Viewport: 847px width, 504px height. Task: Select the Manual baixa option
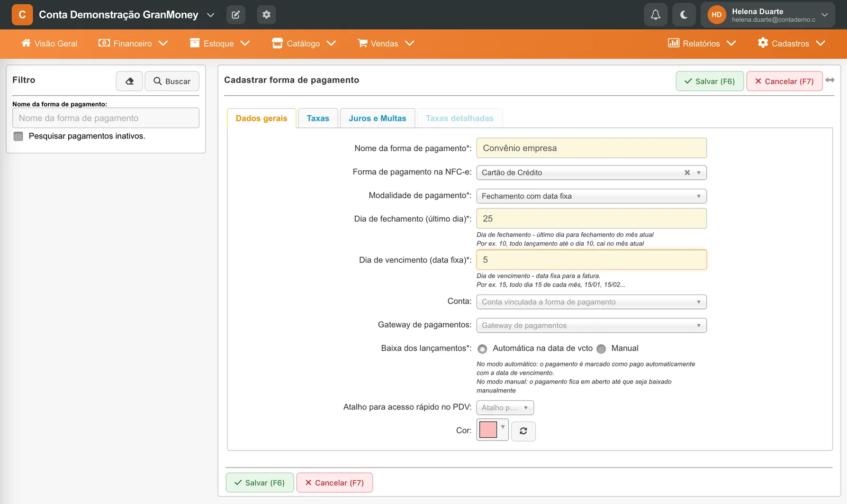tap(601, 349)
